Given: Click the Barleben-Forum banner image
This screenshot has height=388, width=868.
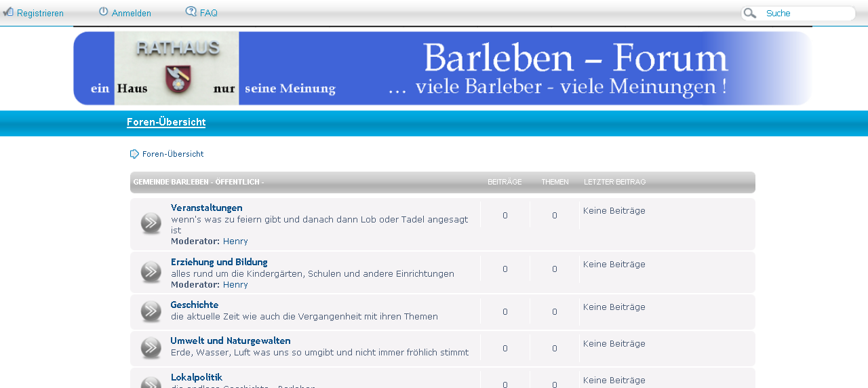Looking at the screenshot, I should (442, 68).
